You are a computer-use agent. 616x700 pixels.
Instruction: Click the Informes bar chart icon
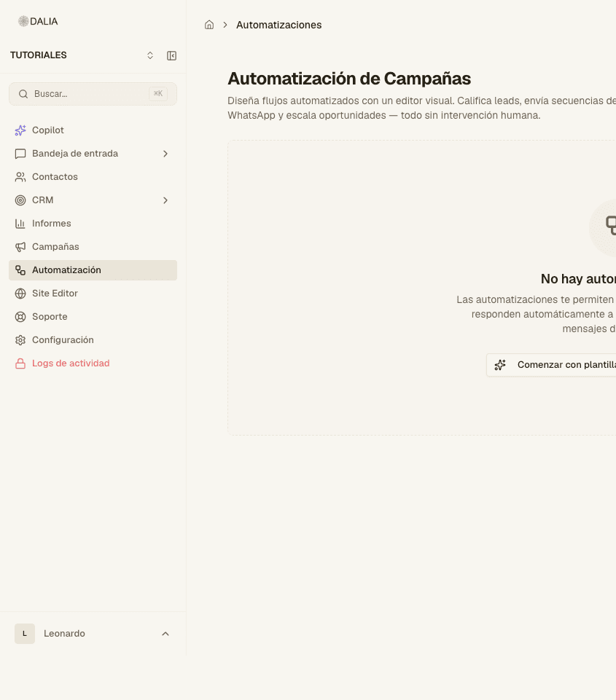pyautogui.click(x=20, y=223)
